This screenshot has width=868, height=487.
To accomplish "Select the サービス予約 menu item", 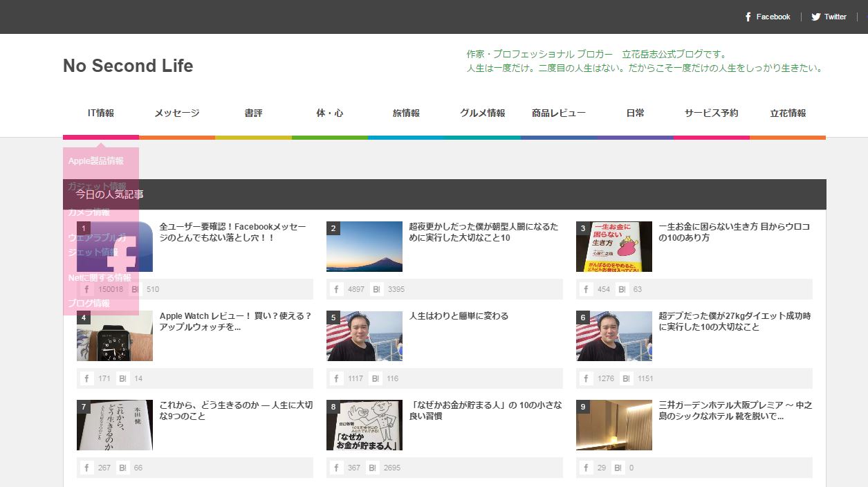I will [711, 113].
